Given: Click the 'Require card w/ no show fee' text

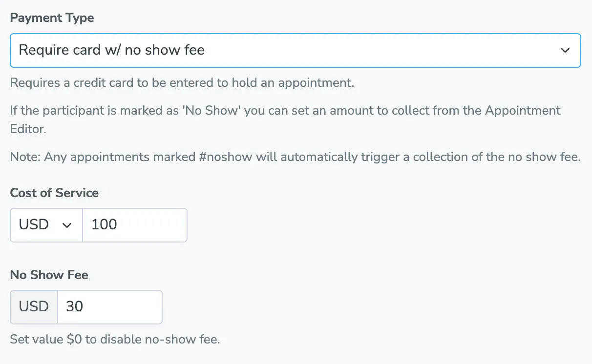Looking at the screenshot, I should click(x=112, y=50).
